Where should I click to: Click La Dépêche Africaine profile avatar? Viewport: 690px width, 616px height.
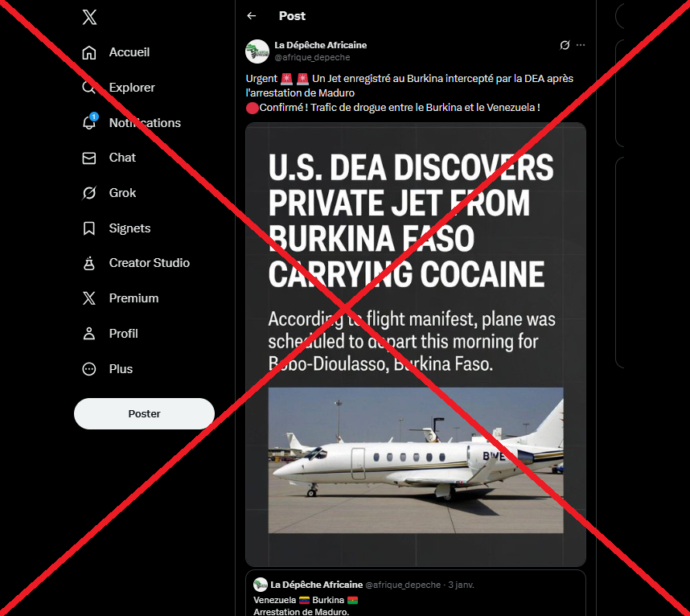257,51
